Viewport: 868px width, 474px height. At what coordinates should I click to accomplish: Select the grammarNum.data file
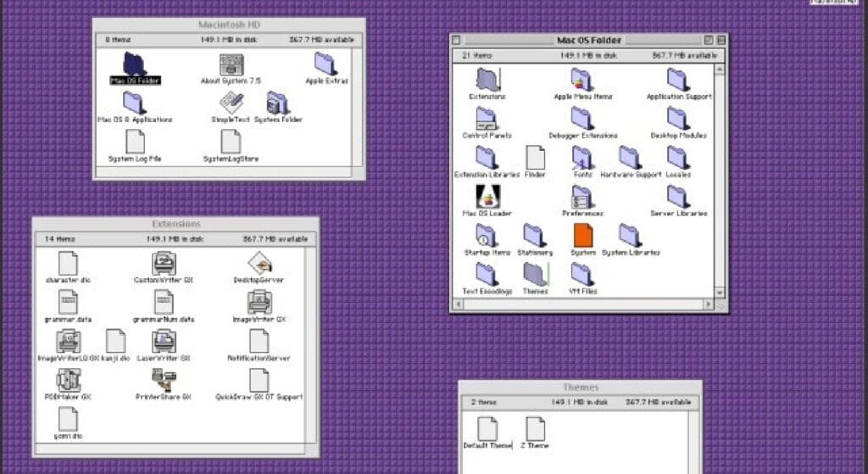(x=164, y=303)
